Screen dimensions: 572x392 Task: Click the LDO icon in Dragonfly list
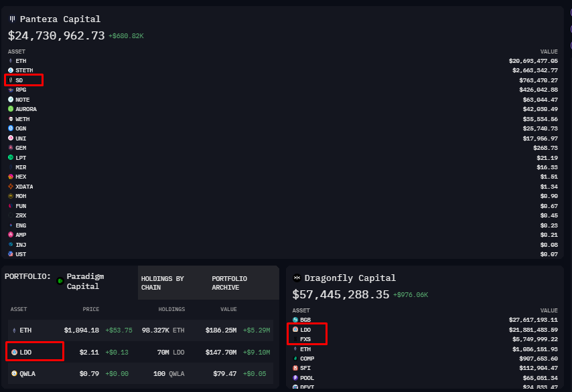[295, 329]
